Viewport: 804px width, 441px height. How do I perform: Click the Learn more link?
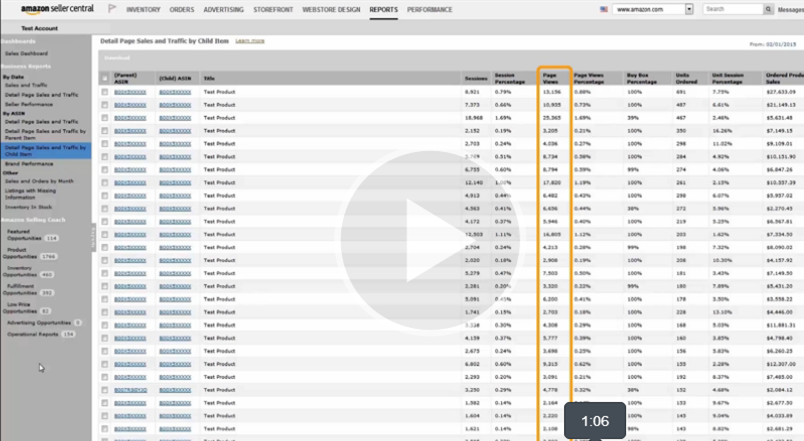(250, 41)
